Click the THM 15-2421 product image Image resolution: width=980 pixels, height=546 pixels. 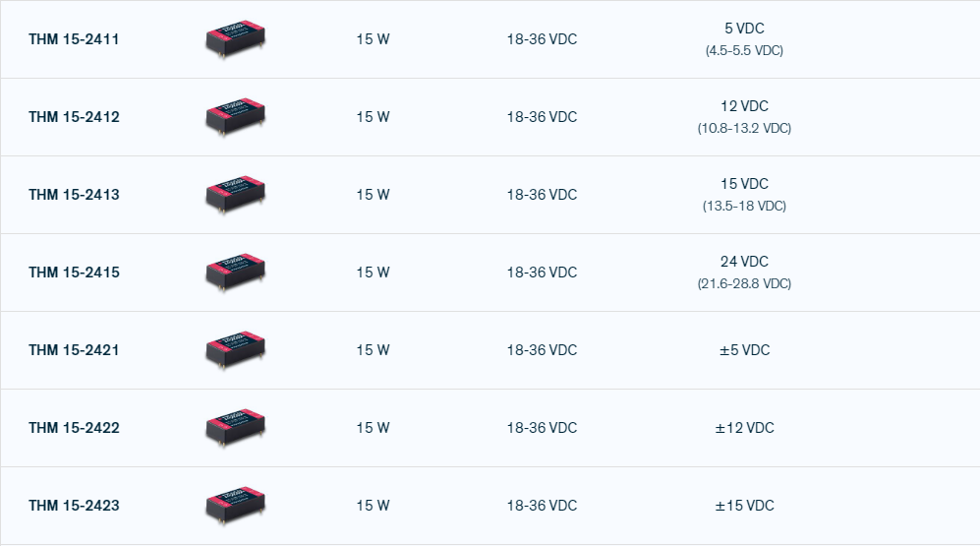[236, 350]
